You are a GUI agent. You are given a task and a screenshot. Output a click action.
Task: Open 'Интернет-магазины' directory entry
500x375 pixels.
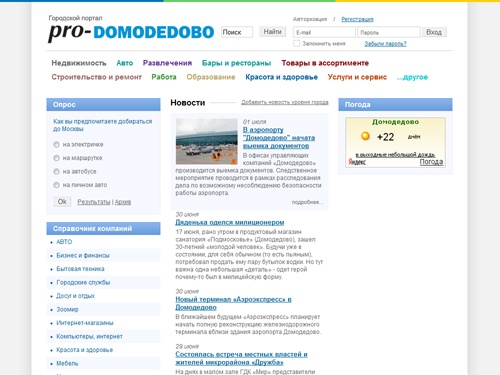pyautogui.click(x=85, y=323)
